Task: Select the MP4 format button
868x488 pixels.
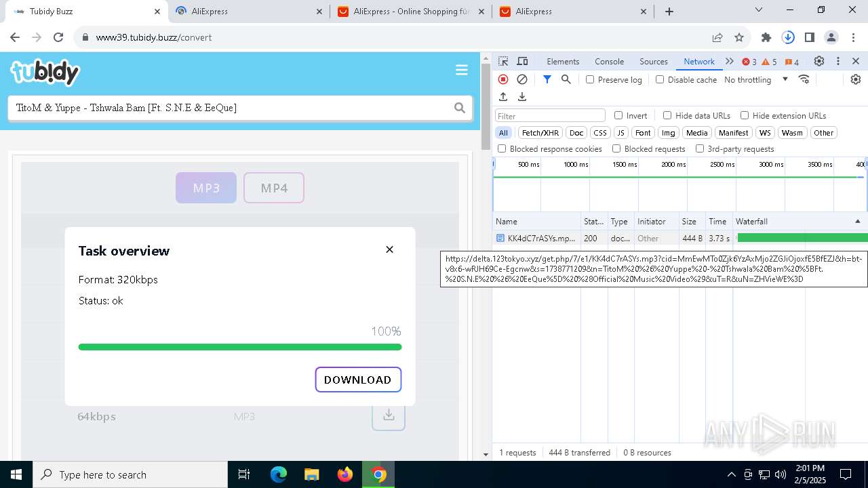Action: coord(274,188)
